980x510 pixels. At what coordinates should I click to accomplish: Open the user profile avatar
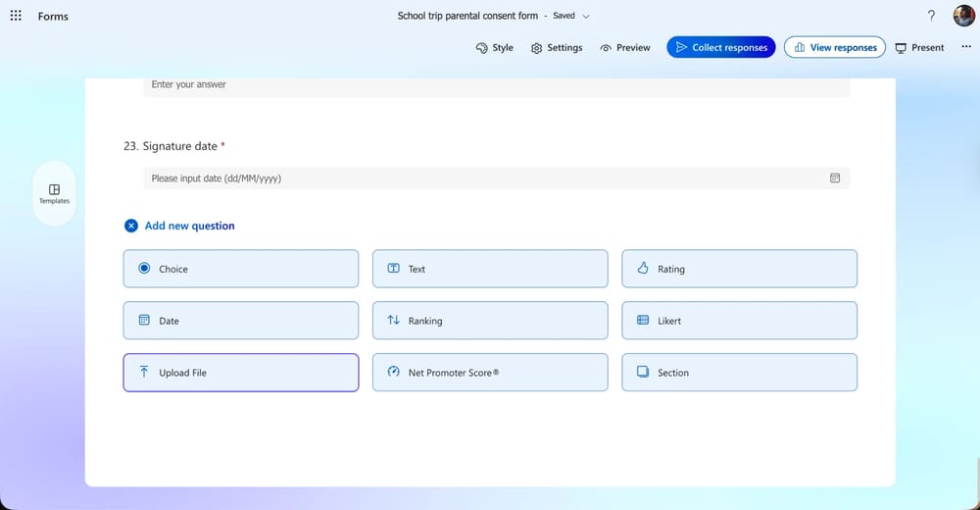pos(963,16)
